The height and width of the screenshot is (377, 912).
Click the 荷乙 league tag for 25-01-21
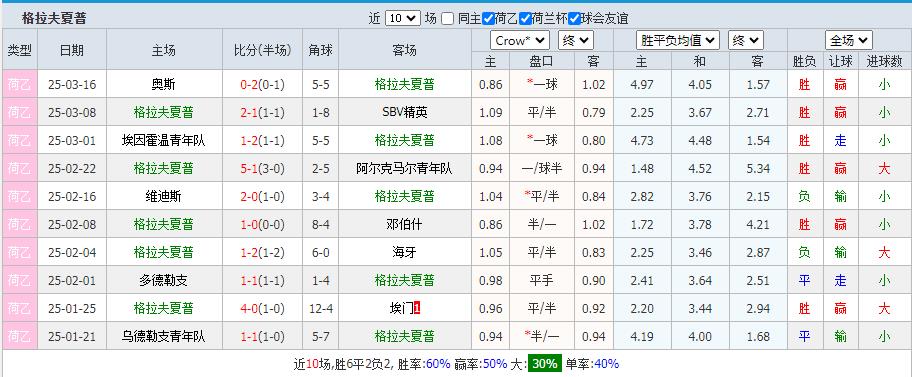click(x=20, y=336)
